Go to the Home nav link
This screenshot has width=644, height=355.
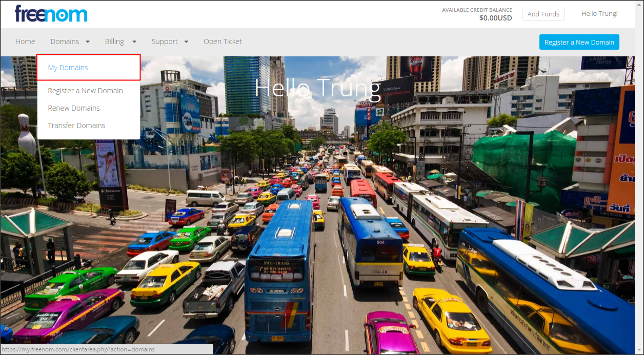click(x=25, y=41)
